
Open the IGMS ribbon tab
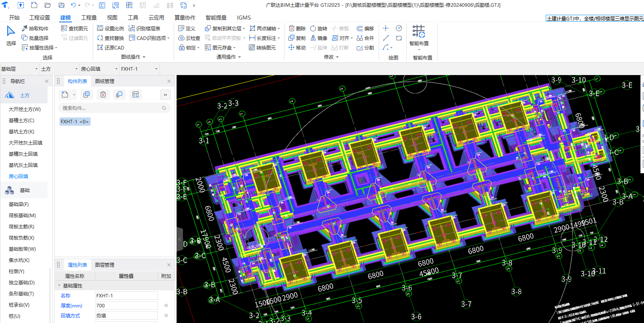coord(244,18)
